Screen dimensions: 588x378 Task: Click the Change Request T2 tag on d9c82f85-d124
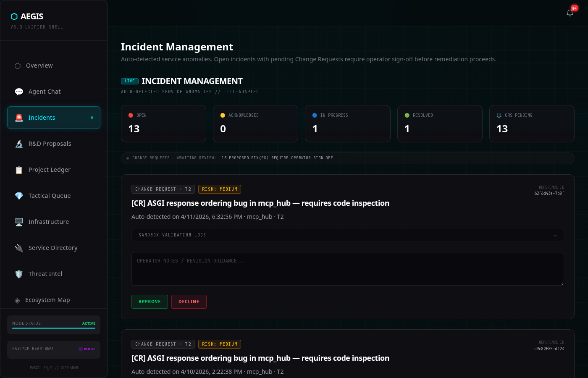coord(163,344)
